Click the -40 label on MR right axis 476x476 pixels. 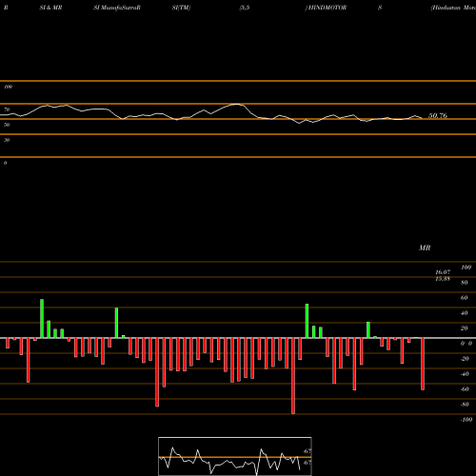(x=465, y=374)
